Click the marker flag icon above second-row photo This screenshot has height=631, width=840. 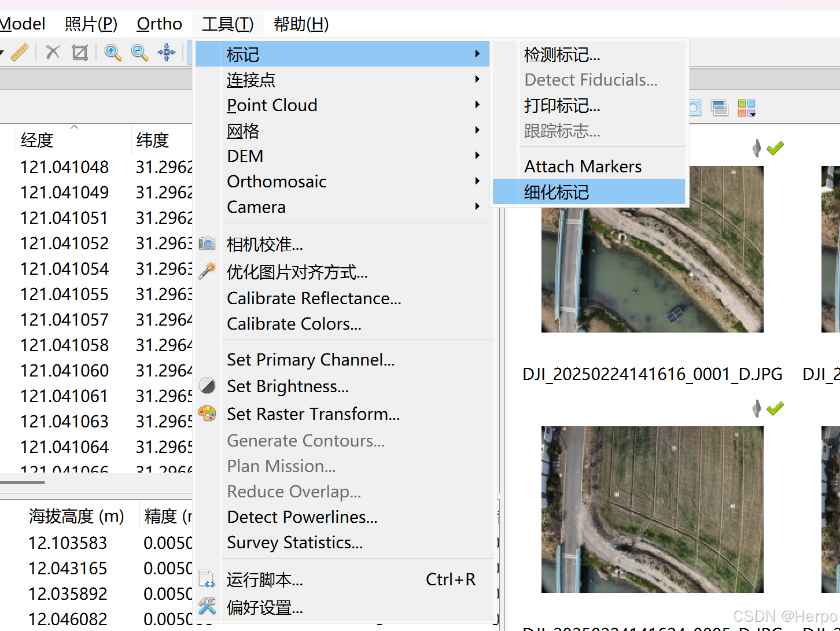(756, 408)
